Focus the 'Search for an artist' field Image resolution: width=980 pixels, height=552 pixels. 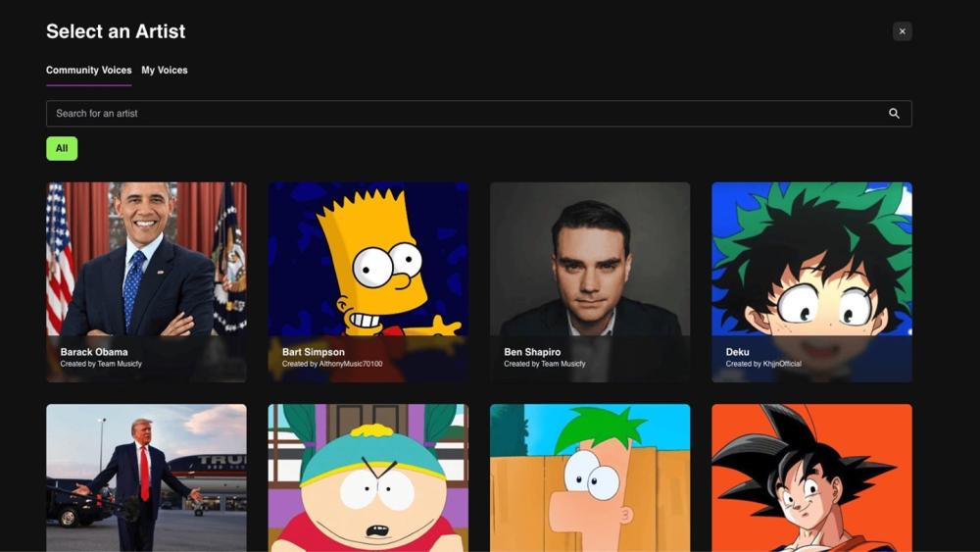(x=461, y=114)
